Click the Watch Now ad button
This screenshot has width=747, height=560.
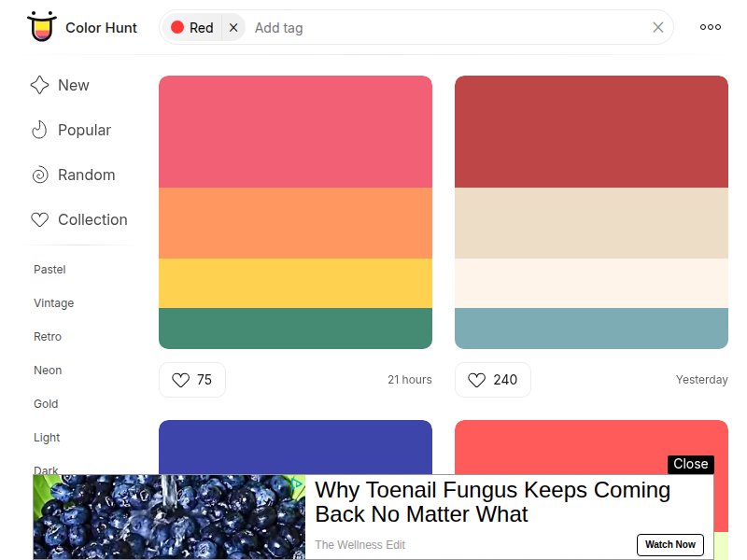670,544
